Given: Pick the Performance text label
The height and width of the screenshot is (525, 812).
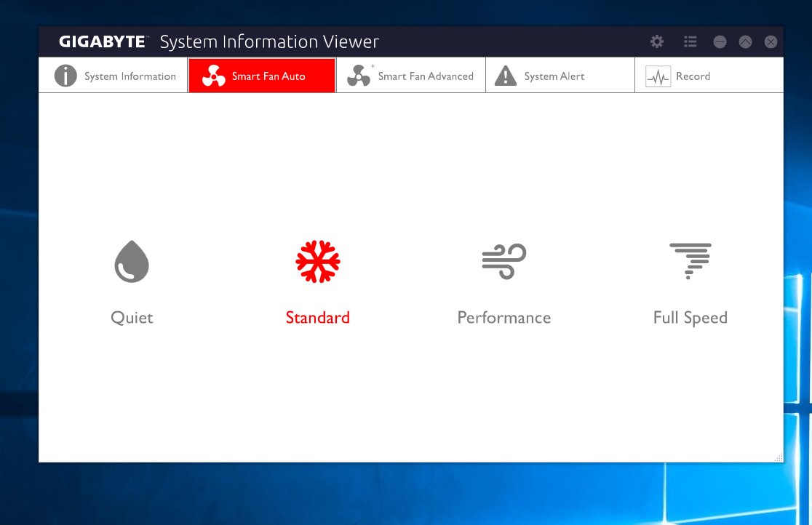Looking at the screenshot, I should [503, 318].
